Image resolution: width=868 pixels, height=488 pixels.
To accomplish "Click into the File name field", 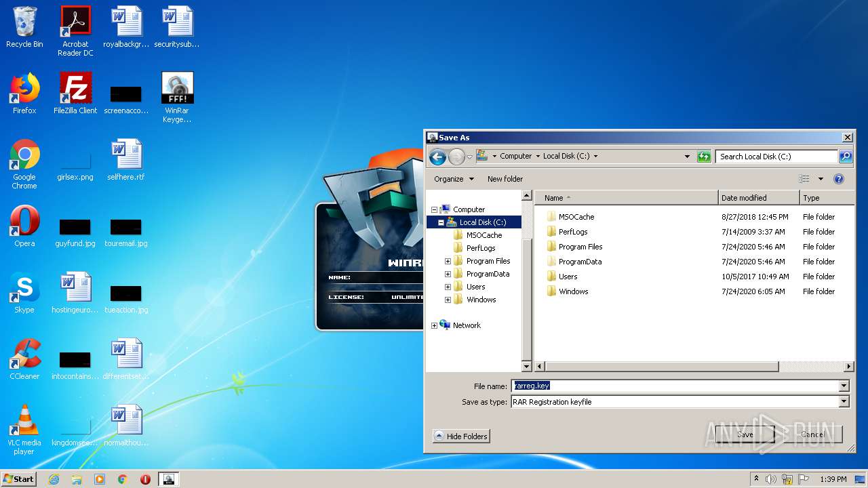I will coord(675,386).
